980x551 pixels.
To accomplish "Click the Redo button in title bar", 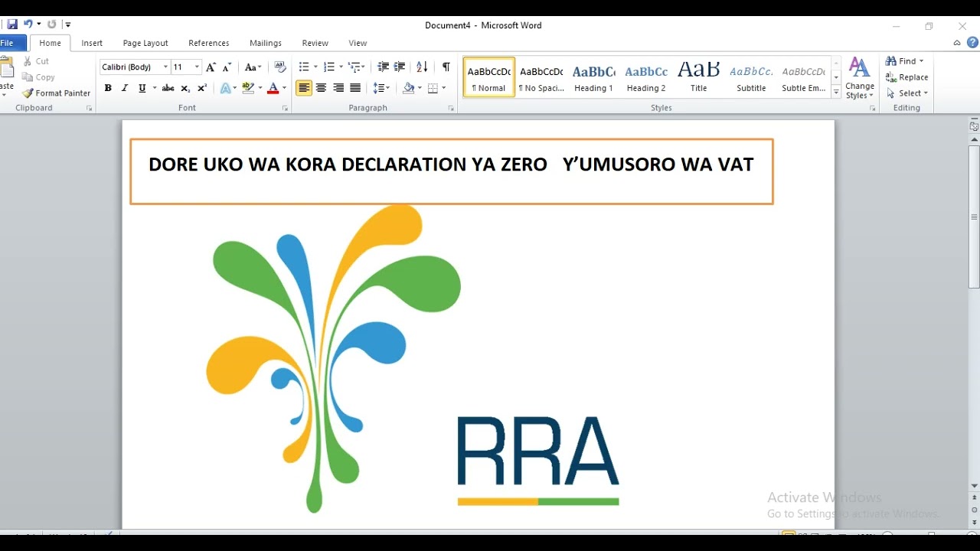I will pos(52,24).
